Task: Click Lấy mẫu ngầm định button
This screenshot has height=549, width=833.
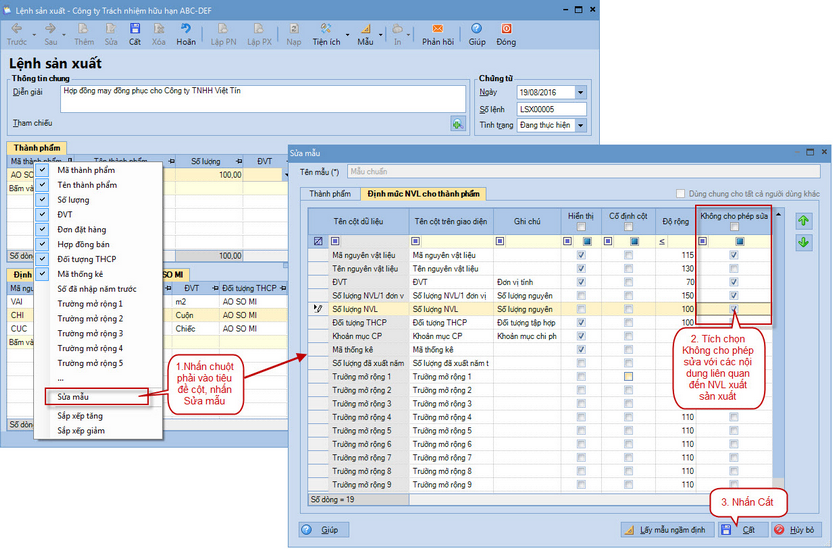Action: pyautogui.click(x=667, y=530)
